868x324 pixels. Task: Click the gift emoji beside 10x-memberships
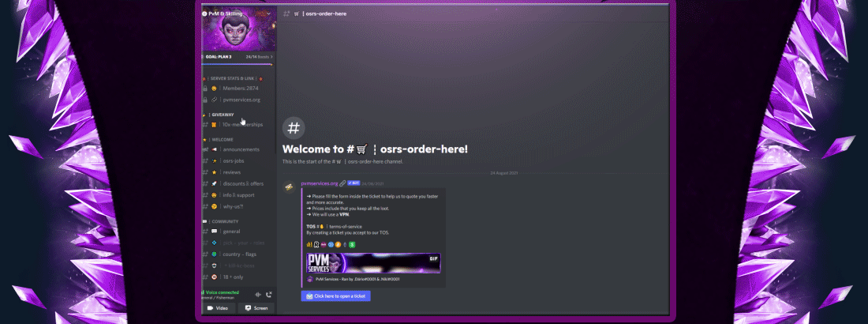tap(214, 125)
